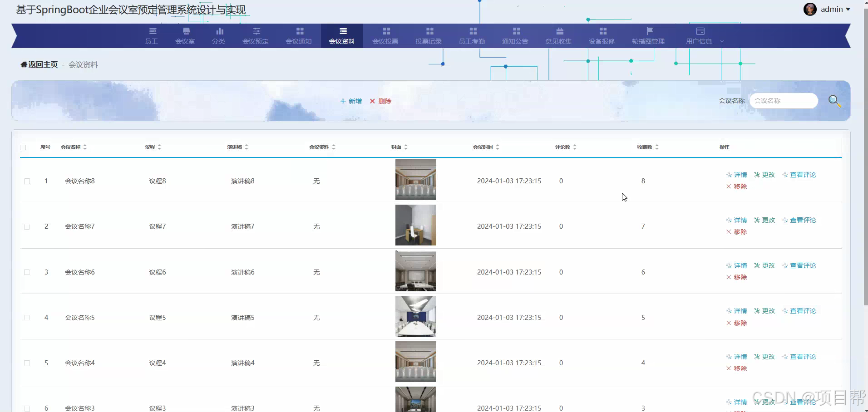868x412 pixels.
Task: Open the admin user dropdown
Action: click(x=827, y=9)
